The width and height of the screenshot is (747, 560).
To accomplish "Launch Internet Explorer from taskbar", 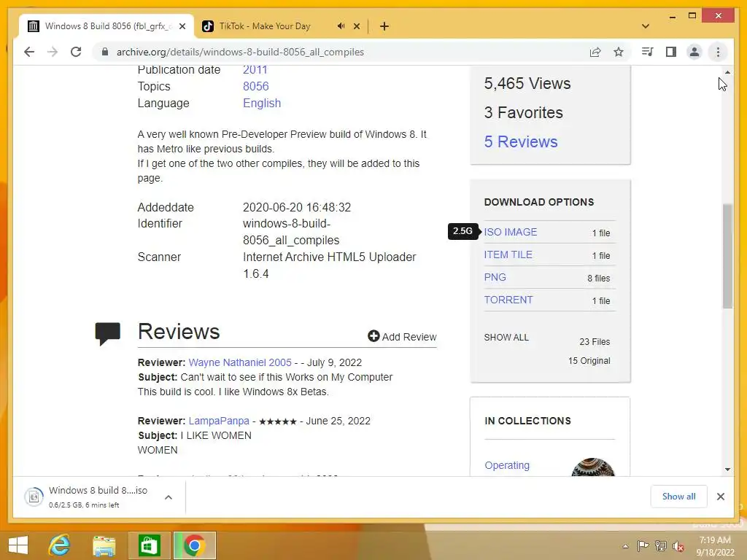I will [60, 545].
